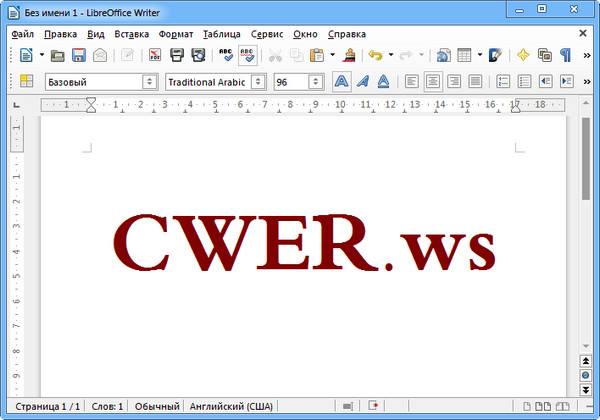Click Страница 1 / 1 in status bar
600x420 pixels.
click(47, 406)
